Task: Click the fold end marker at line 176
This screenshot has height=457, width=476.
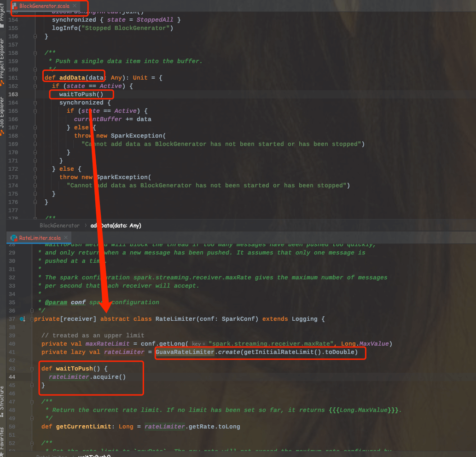Action: [x=35, y=202]
